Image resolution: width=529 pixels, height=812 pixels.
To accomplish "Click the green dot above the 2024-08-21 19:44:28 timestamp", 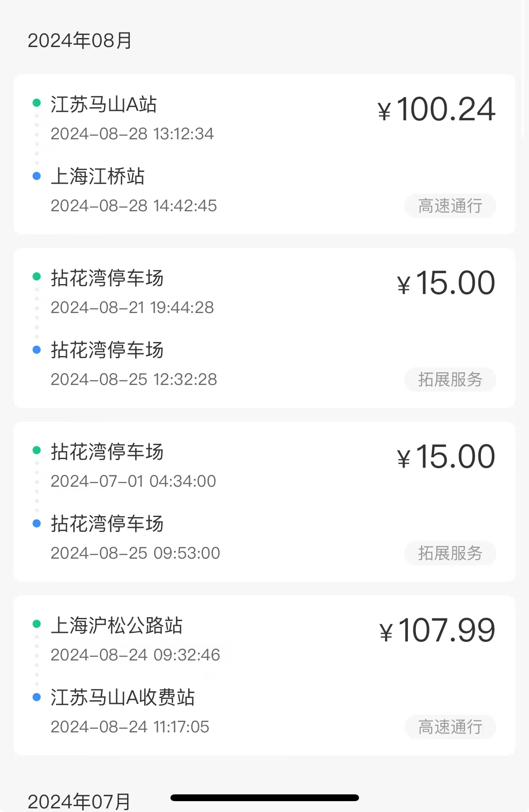I will pyautogui.click(x=37, y=277).
